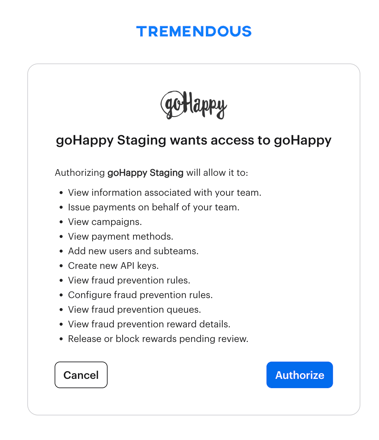
Task: Click the bullet beside 'View campaigns'
Action: pos(61,222)
